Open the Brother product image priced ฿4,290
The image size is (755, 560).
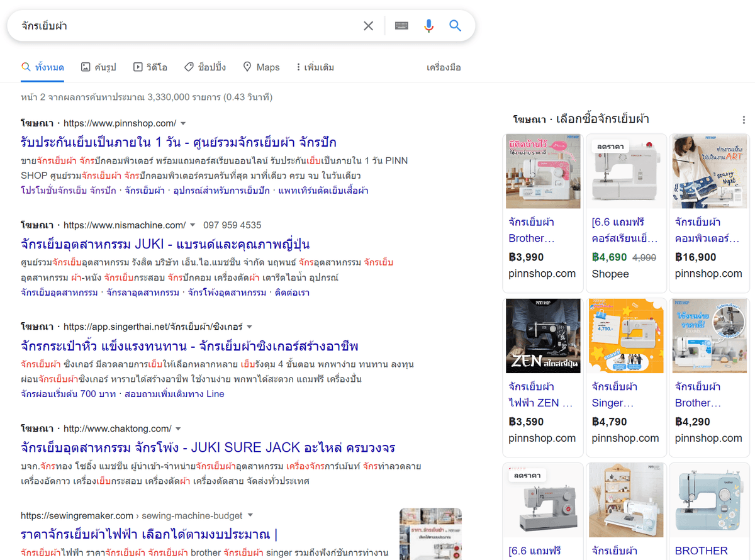click(709, 336)
